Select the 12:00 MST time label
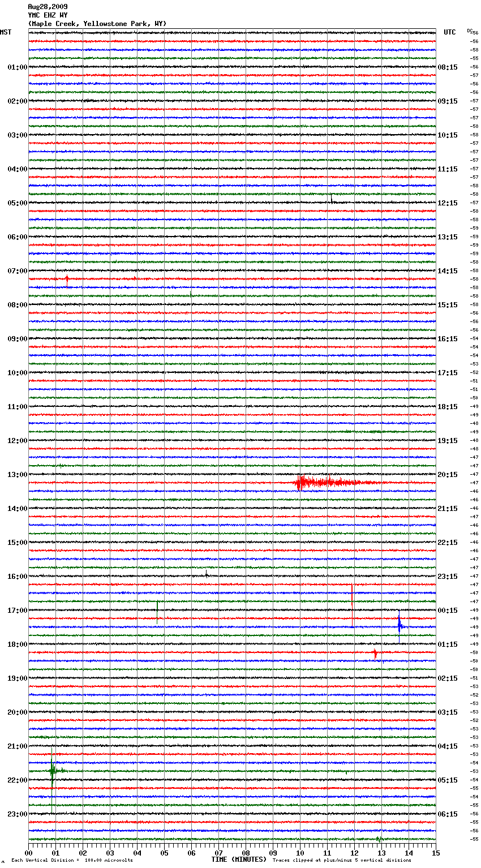Viewport: 481px width, 868px height. point(18,441)
